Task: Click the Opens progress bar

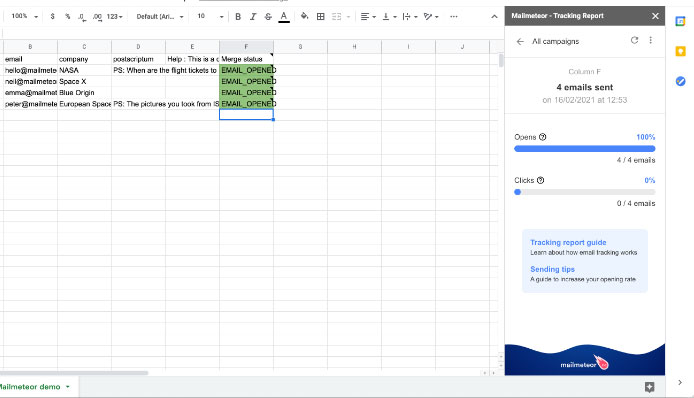Action: [x=584, y=149]
